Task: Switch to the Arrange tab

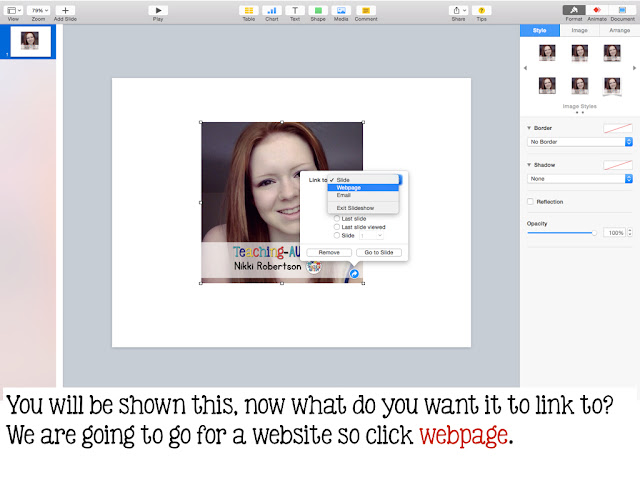Action: click(619, 30)
